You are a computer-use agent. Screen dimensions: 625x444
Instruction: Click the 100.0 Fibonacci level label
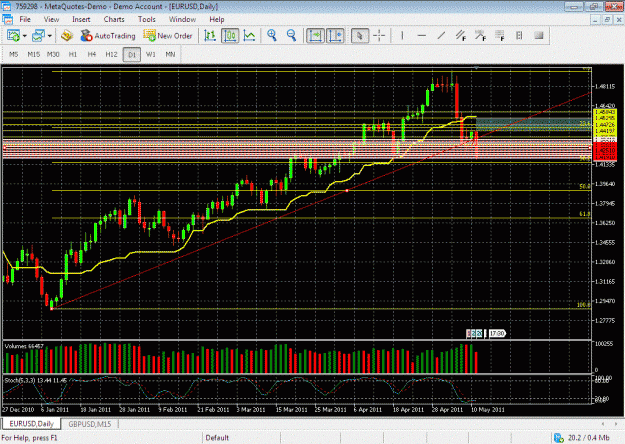(584, 305)
